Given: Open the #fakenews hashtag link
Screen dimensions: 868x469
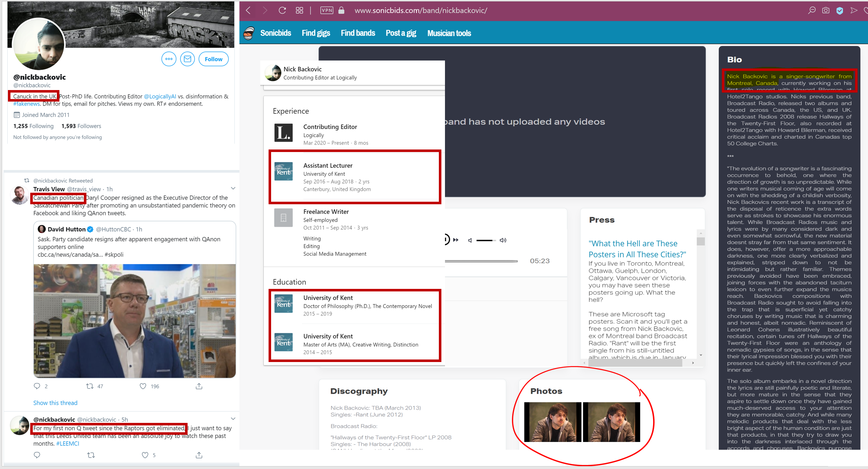Looking at the screenshot, I should [27, 104].
